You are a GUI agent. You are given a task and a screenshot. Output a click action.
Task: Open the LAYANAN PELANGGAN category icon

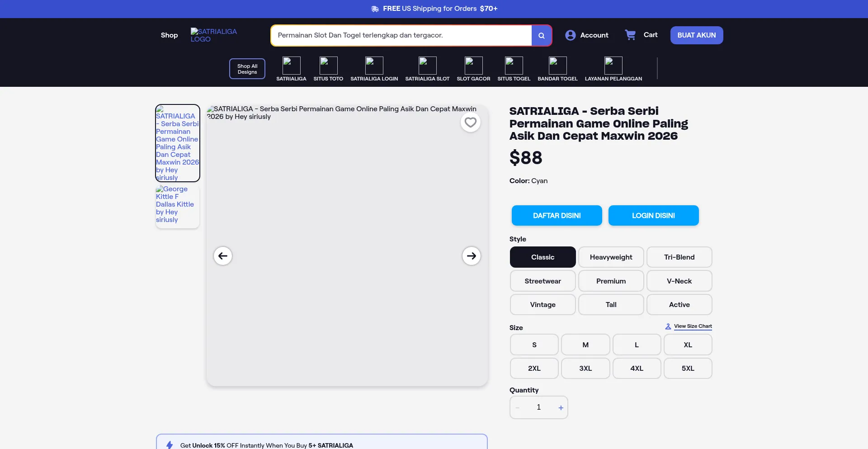click(613, 66)
